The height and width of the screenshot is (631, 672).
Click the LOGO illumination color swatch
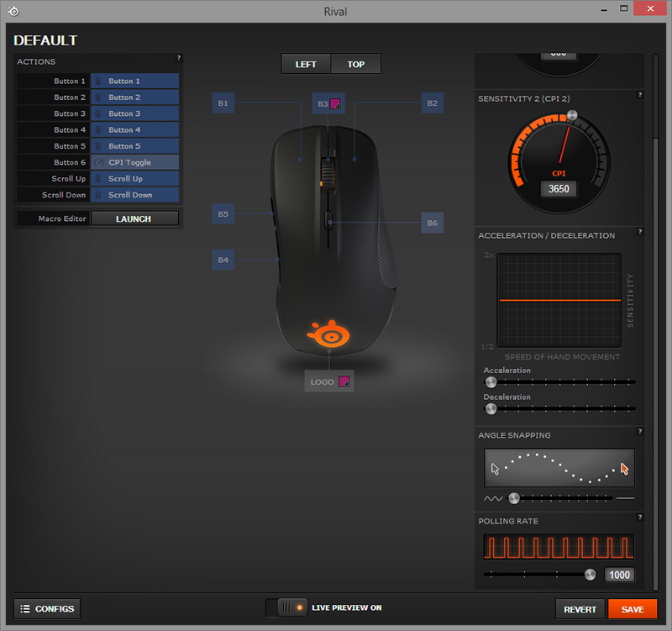pyautogui.click(x=342, y=381)
